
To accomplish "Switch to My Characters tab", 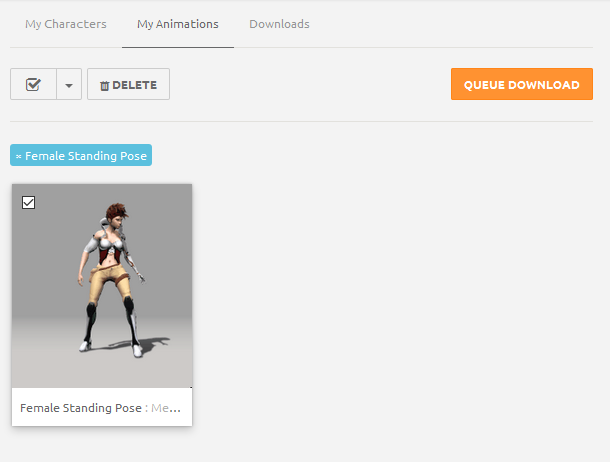I will coord(66,24).
